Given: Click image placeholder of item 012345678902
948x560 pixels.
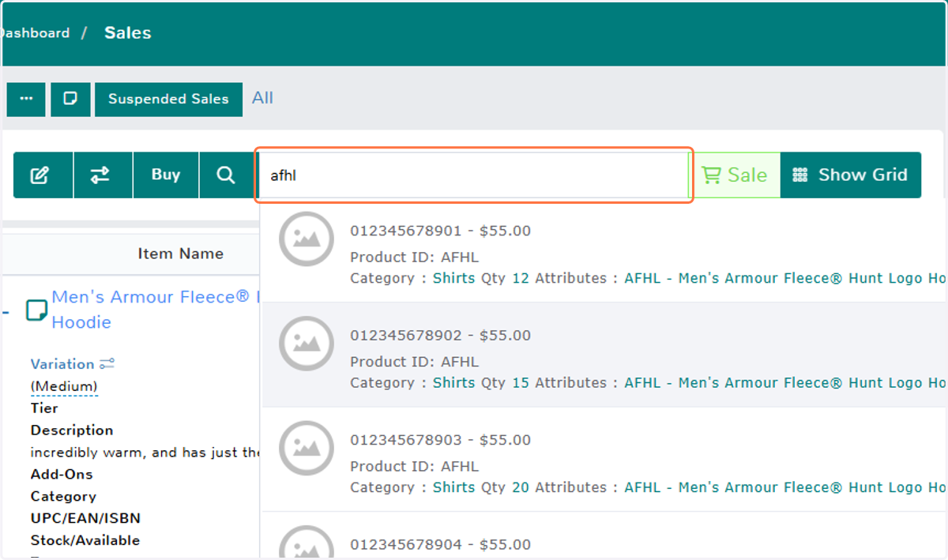Looking at the screenshot, I should pyautogui.click(x=306, y=344).
